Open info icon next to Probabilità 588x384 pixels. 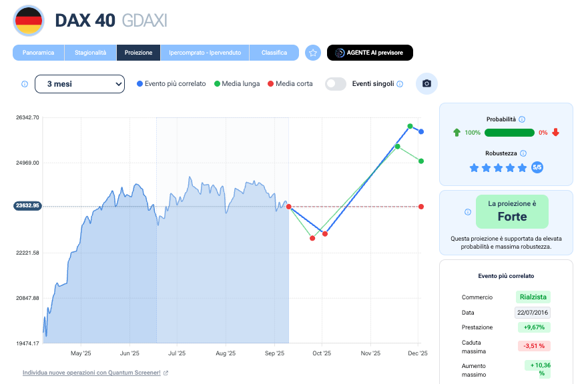point(522,119)
